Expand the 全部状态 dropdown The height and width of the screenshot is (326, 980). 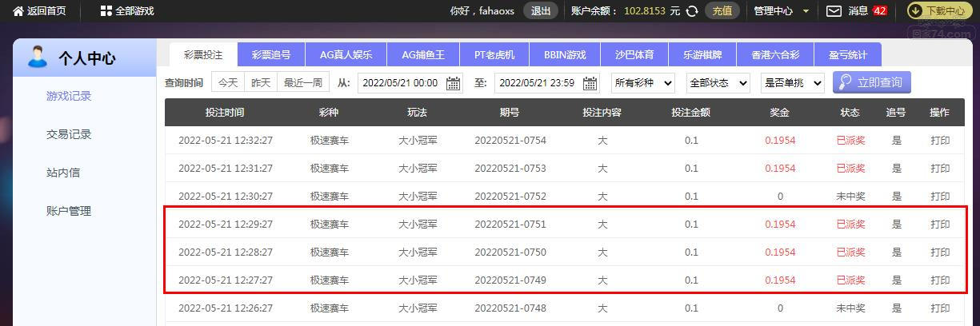(718, 83)
